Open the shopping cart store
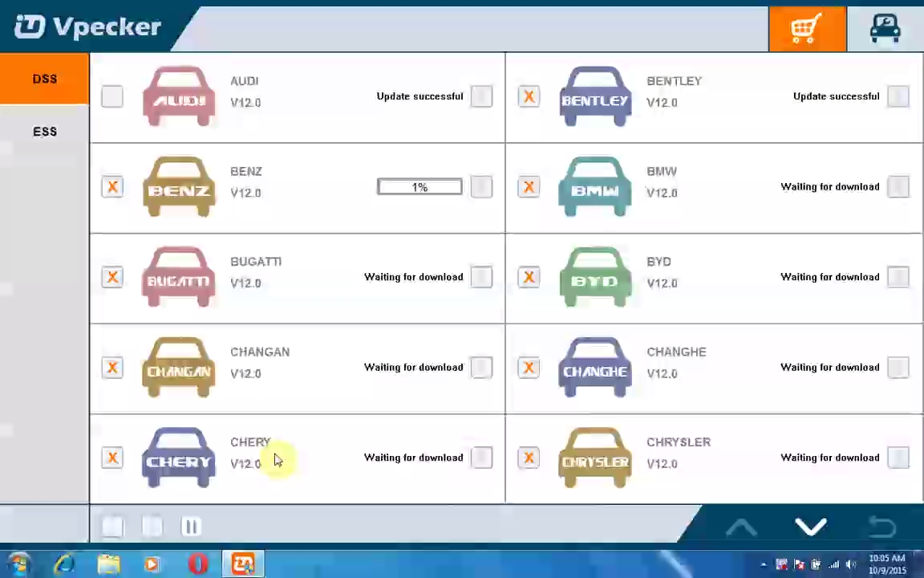Screen dimensions: 924x578 (807, 28)
